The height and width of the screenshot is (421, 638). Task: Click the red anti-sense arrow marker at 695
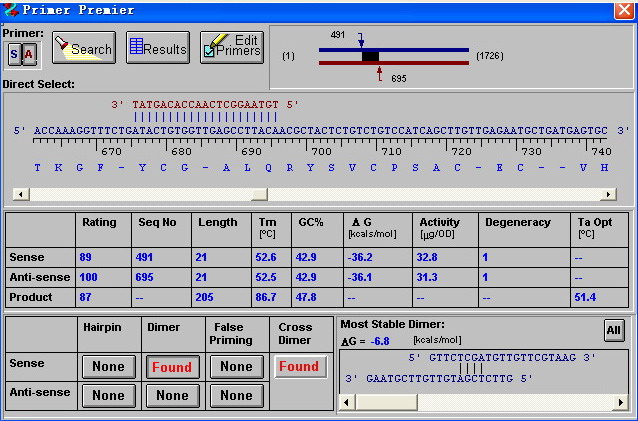coord(380,73)
